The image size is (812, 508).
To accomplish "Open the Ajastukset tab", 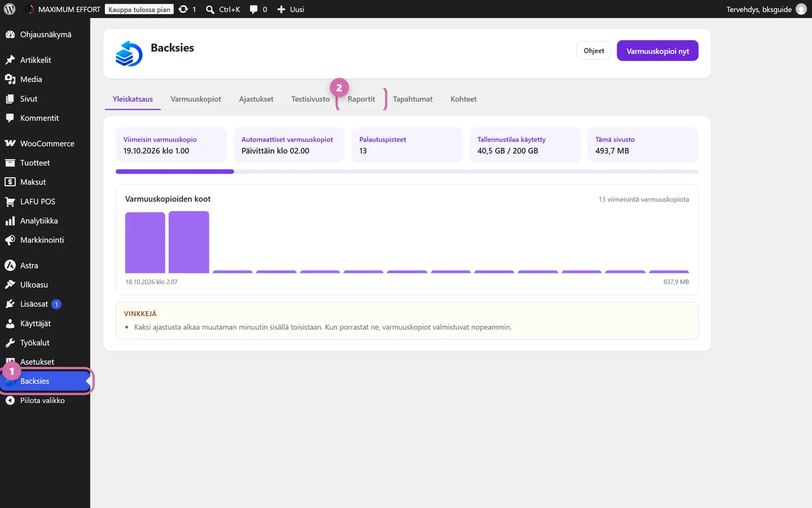I will tap(256, 99).
